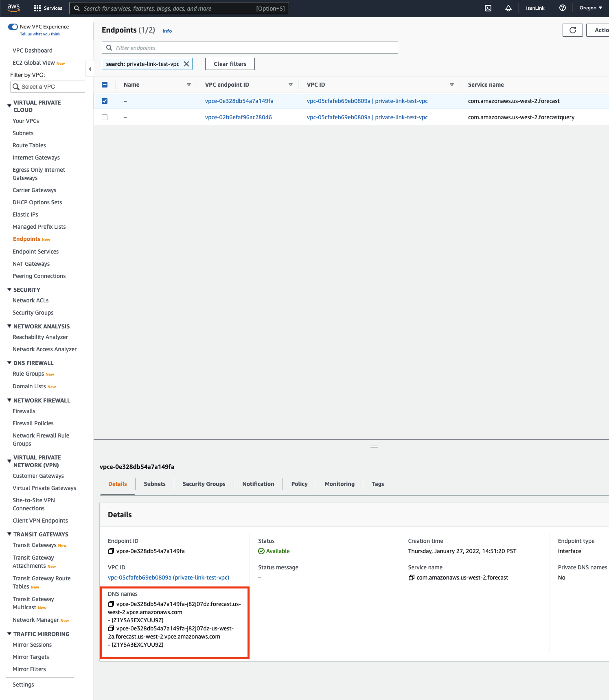Remove the private-link-test-vpc search filter

pyautogui.click(x=186, y=64)
